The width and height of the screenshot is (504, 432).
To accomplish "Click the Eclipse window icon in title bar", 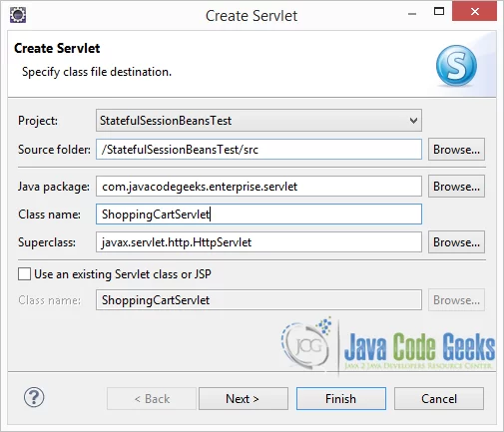I will click(18, 15).
